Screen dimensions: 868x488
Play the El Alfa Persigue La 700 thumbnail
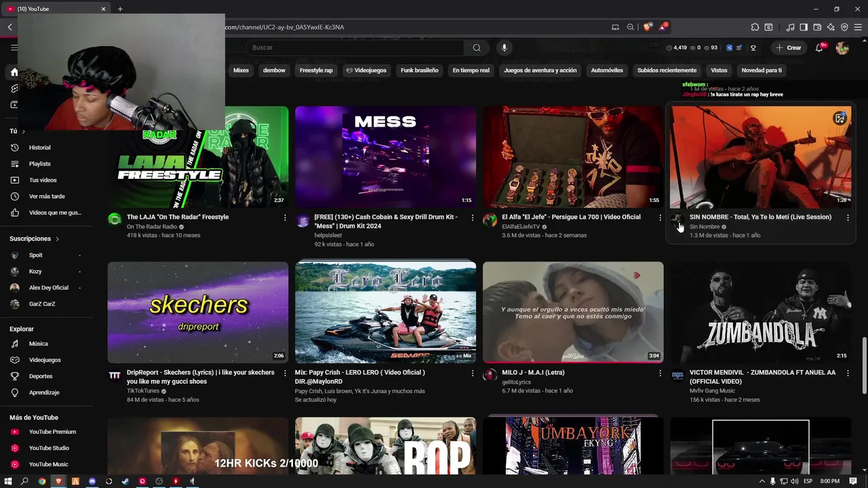coord(573,157)
